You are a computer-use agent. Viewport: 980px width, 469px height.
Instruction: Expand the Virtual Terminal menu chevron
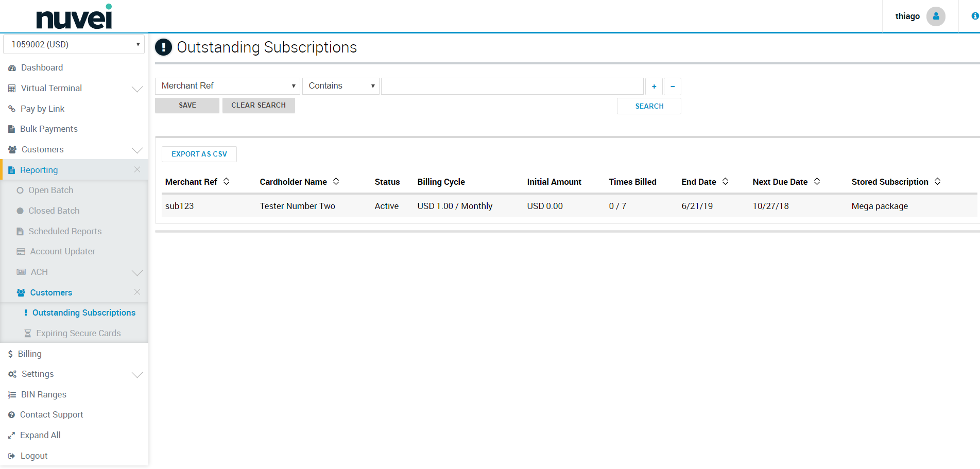point(137,89)
